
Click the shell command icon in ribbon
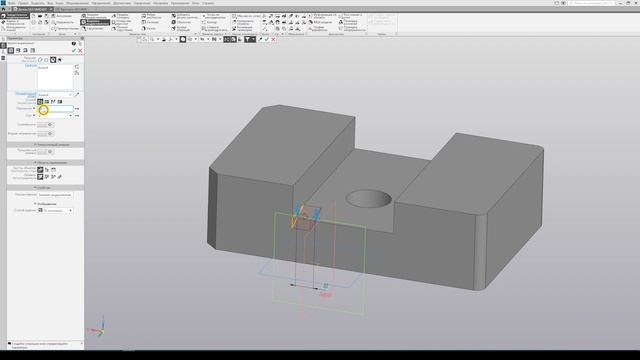pos(174,22)
